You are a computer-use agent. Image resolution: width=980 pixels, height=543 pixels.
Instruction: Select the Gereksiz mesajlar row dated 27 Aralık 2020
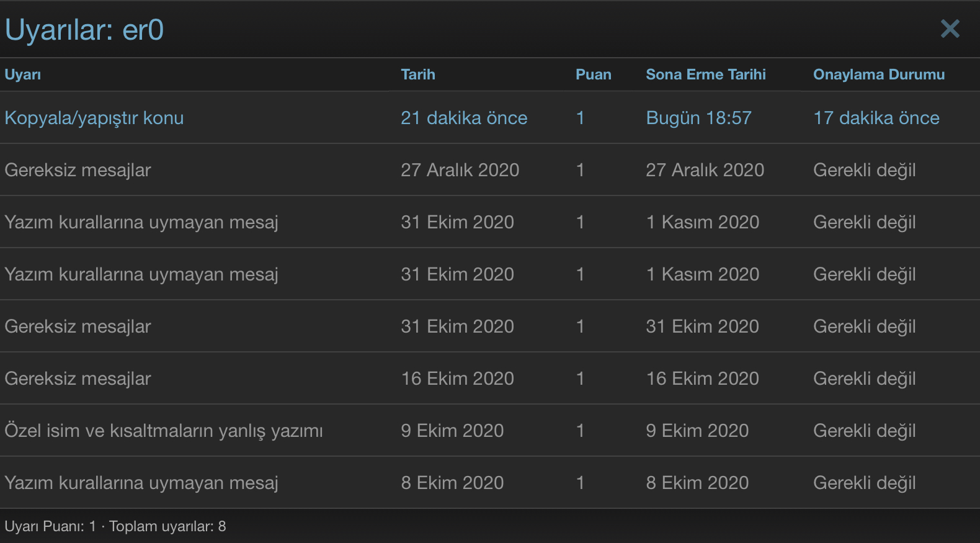[x=490, y=170]
